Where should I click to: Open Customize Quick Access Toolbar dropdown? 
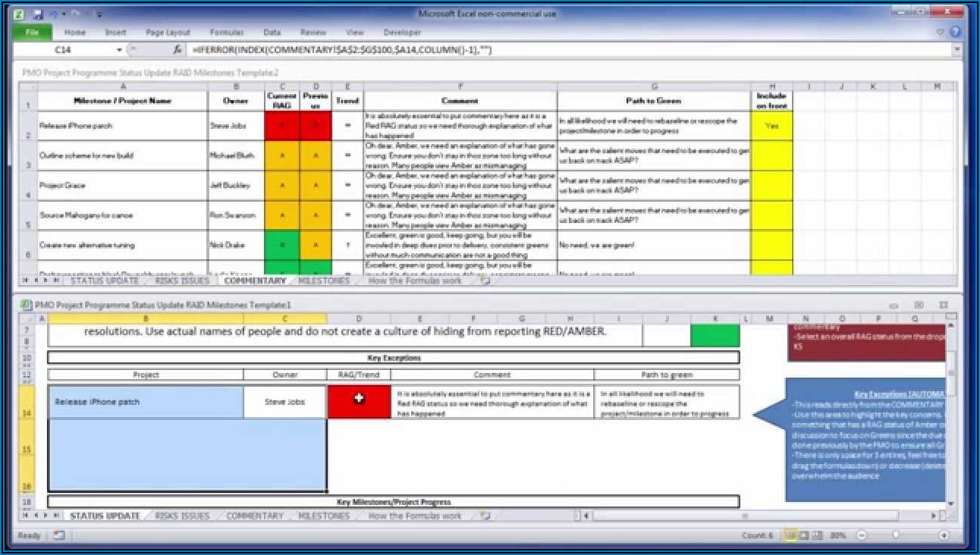tap(99, 14)
